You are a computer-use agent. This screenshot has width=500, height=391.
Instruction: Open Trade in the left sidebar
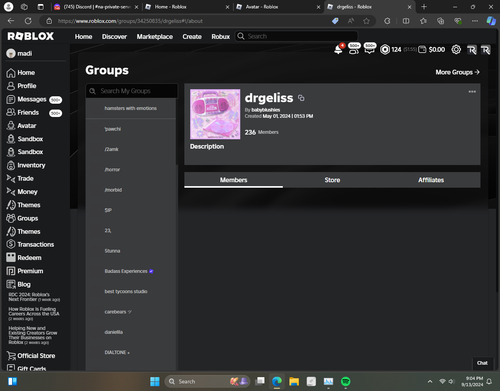click(20, 179)
